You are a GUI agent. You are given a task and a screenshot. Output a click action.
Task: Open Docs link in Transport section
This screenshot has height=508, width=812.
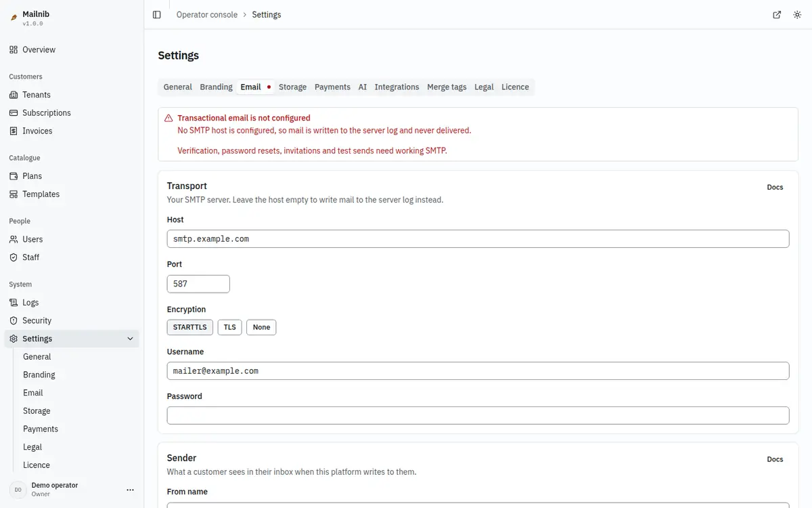coord(775,187)
